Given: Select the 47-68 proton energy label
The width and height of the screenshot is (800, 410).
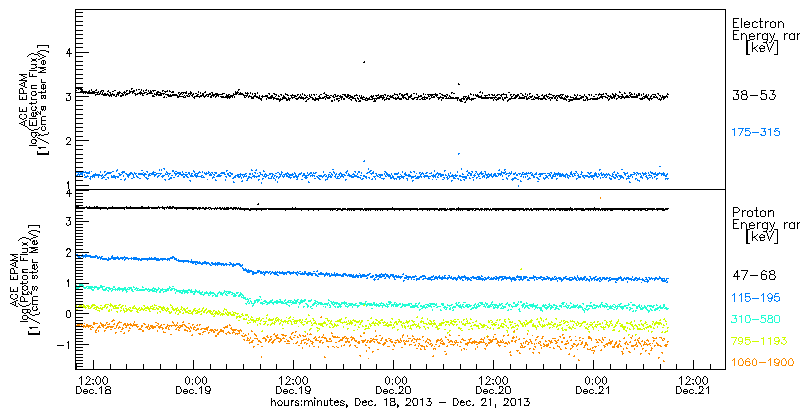Looking at the screenshot, I should [754, 275].
